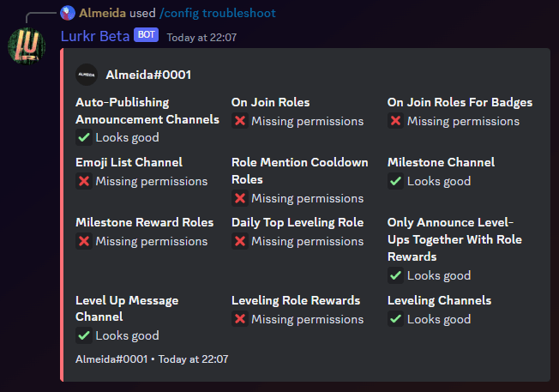Click green check under Auto-Publishing Announcement Channels

coord(83,137)
